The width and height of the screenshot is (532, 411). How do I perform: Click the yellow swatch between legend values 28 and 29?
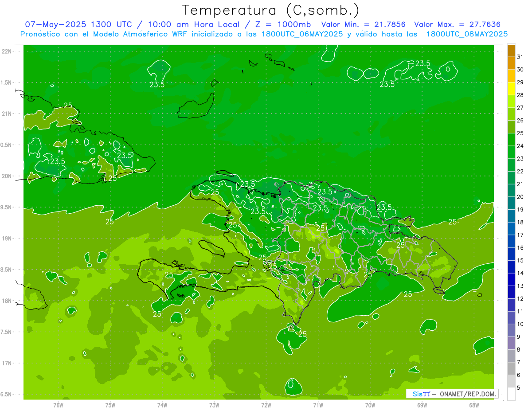click(x=511, y=89)
